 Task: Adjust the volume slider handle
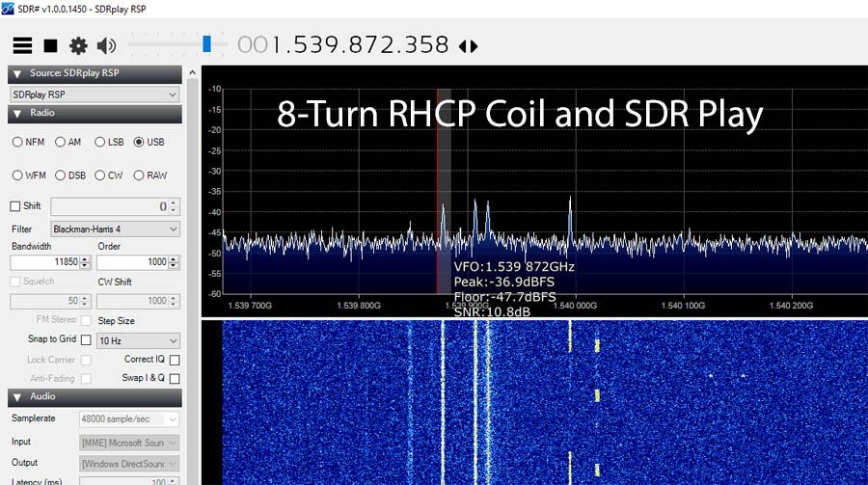206,44
